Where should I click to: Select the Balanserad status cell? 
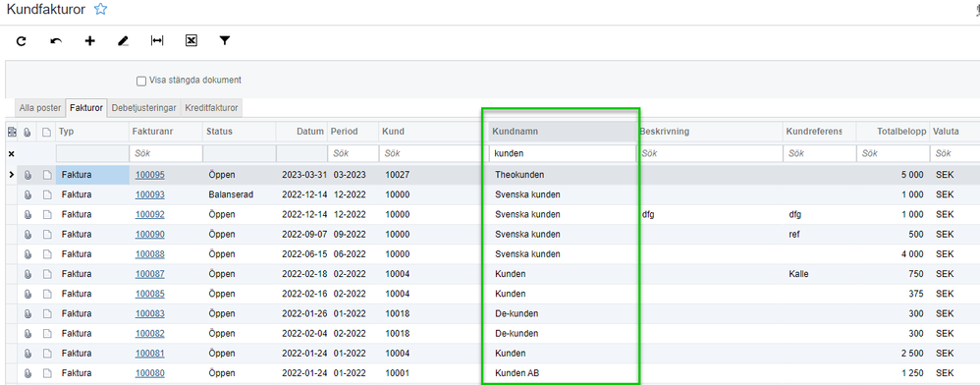pyautogui.click(x=239, y=195)
